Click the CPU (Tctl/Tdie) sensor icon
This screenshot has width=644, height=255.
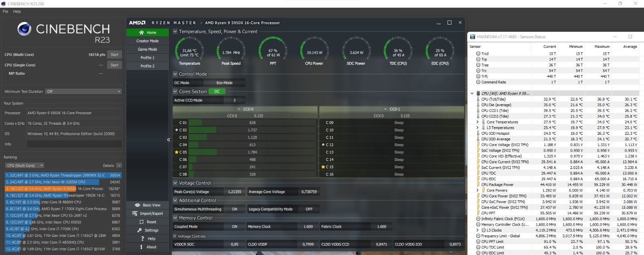tap(478, 99)
